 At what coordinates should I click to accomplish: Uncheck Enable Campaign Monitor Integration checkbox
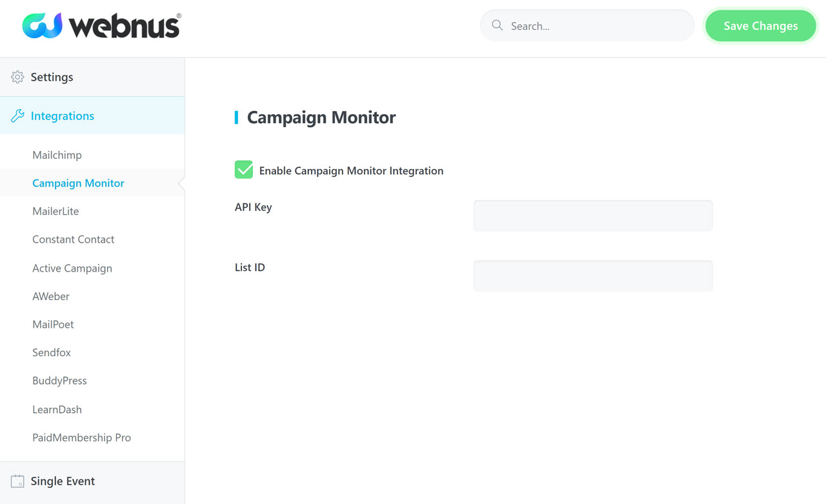244,170
